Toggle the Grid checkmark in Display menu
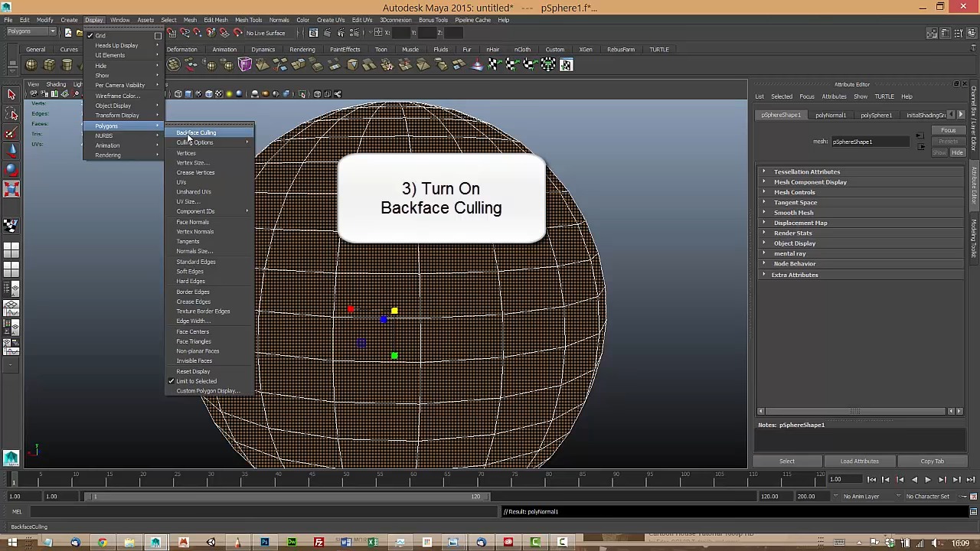The height and width of the screenshot is (551, 980). coord(90,35)
